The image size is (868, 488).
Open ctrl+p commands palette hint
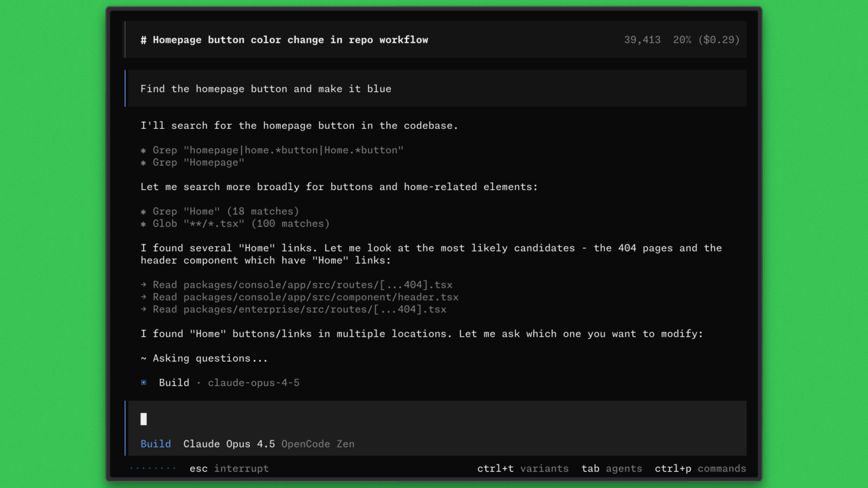click(x=700, y=469)
